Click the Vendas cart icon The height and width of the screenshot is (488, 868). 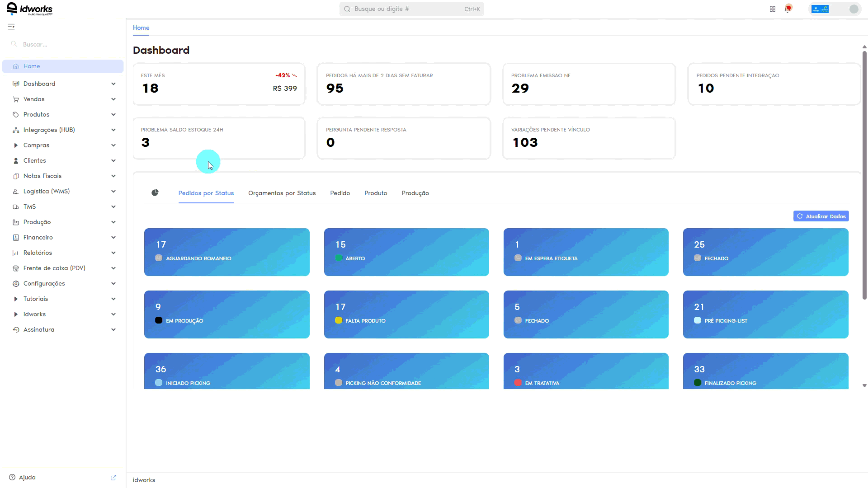(x=16, y=99)
